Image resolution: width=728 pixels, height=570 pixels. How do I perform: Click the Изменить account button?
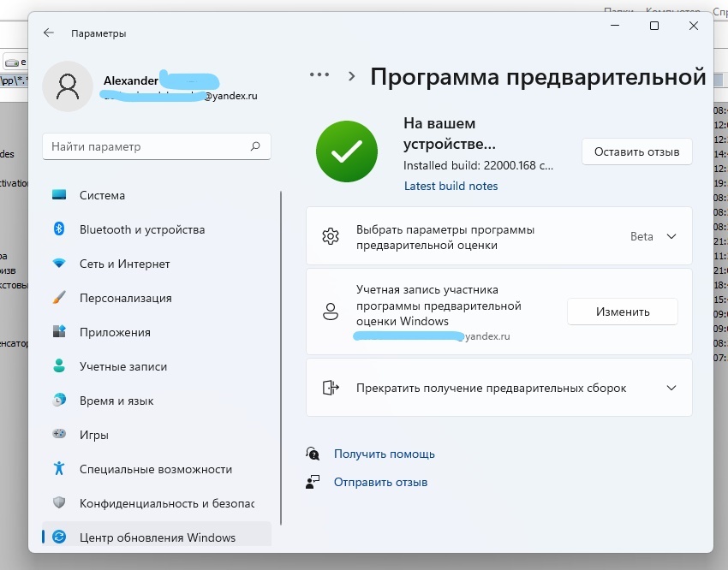point(623,312)
